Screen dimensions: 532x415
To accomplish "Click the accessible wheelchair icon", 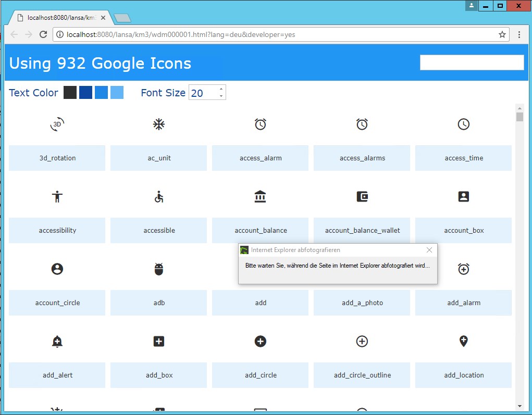I will 159,196.
